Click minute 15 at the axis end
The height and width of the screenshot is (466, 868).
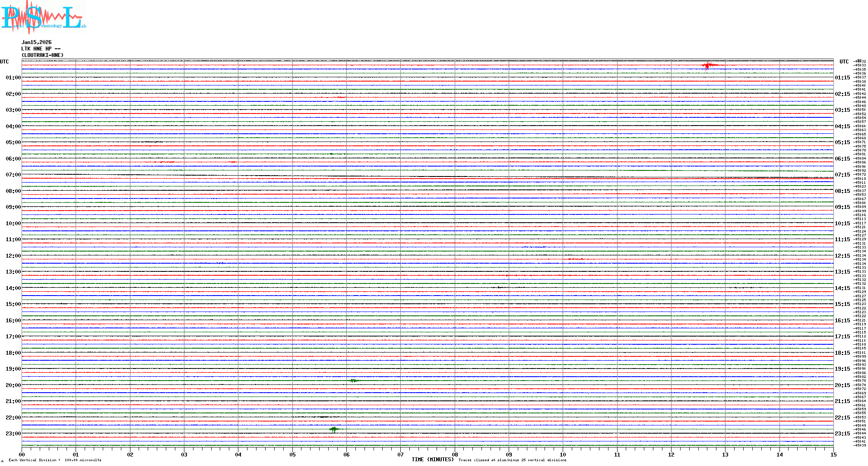click(x=833, y=454)
